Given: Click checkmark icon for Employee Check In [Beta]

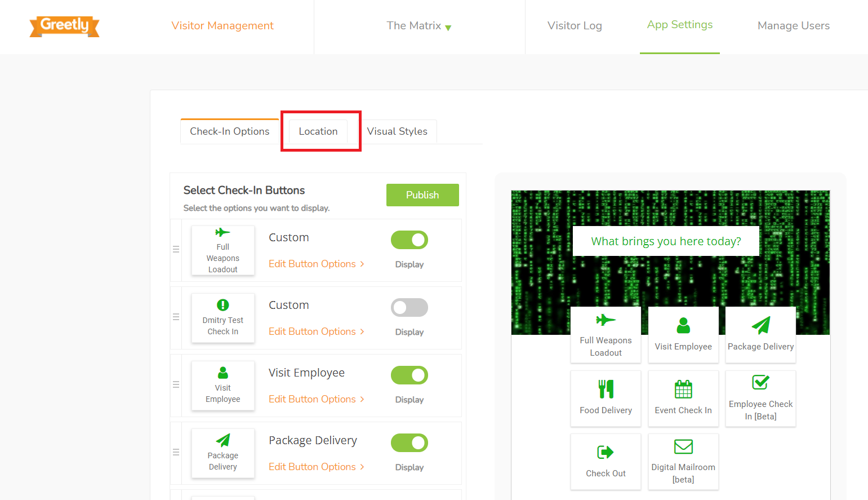Looking at the screenshot, I should pos(760,382).
